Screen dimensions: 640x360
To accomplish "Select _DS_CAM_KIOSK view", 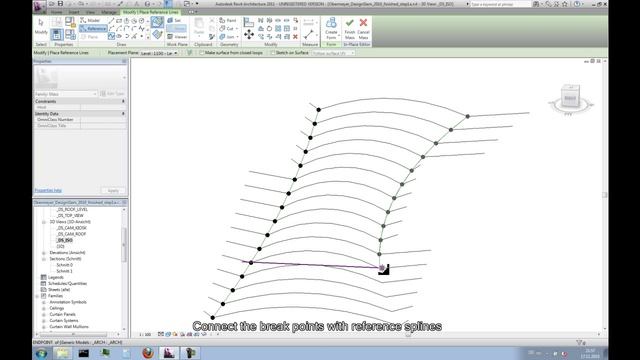I will coord(71,228).
